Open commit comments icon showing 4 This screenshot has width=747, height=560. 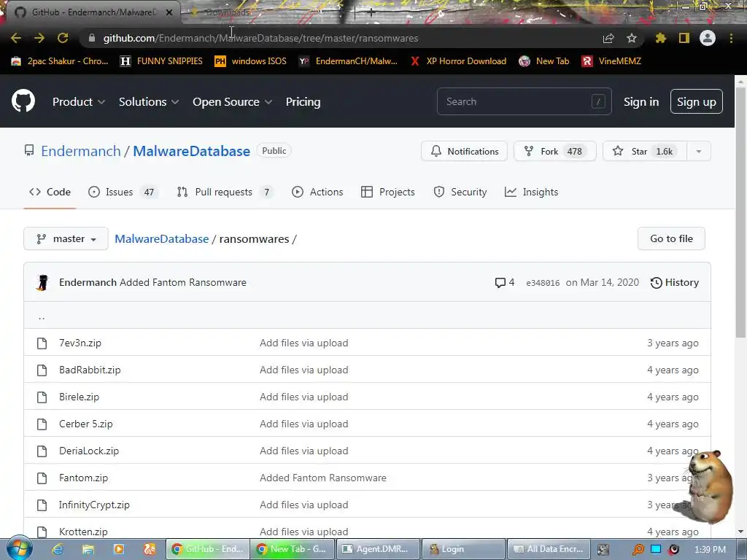pyautogui.click(x=505, y=282)
